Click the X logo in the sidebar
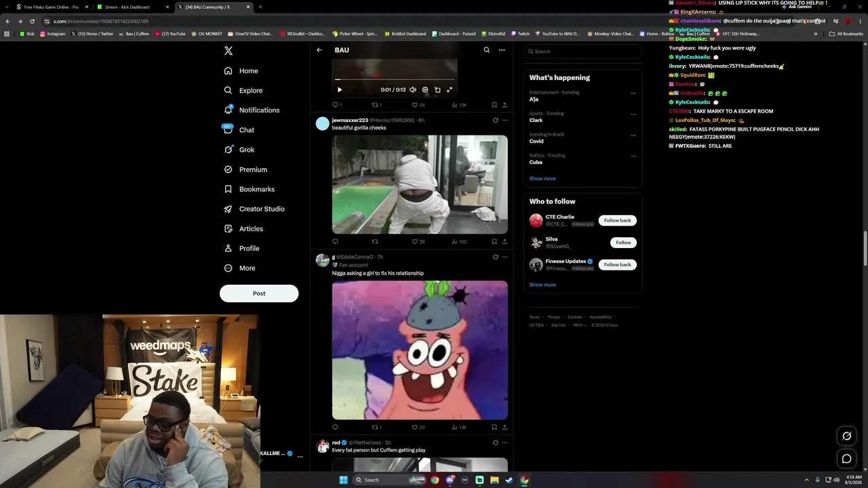The height and width of the screenshot is (488, 868). pos(229,51)
